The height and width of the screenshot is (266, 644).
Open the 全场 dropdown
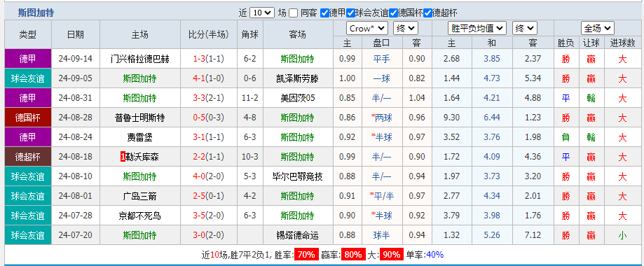[597, 28]
